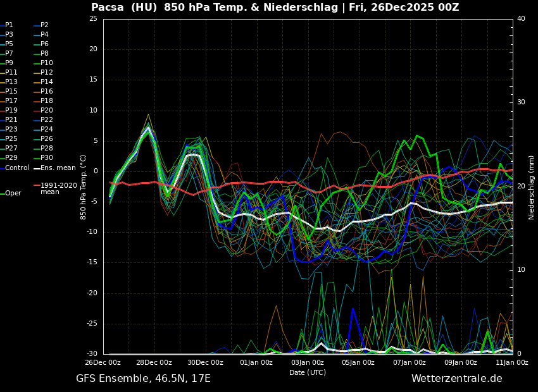The width and height of the screenshot is (538, 392).
Task: Click the P1 legend entry
Action: (x=9, y=25)
